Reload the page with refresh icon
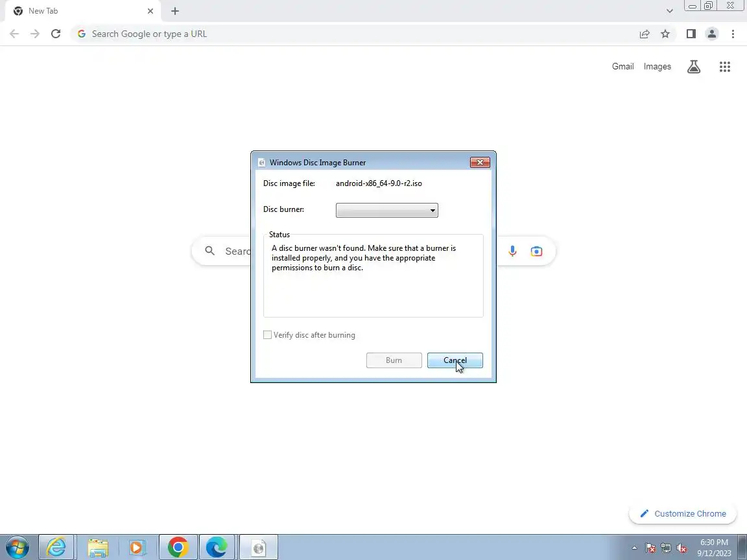747x560 pixels. coord(56,34)
